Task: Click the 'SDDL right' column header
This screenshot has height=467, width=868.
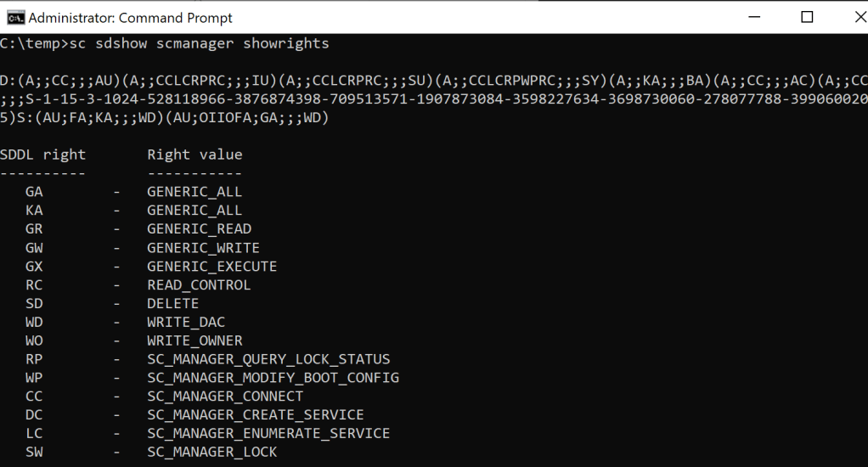Action: click(43, 155)
